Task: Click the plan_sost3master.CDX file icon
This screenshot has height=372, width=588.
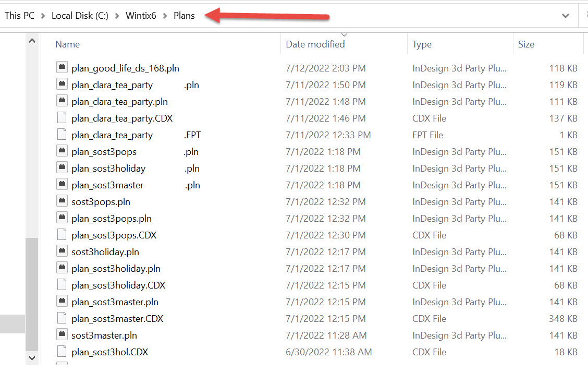Action: coord(62,318)
